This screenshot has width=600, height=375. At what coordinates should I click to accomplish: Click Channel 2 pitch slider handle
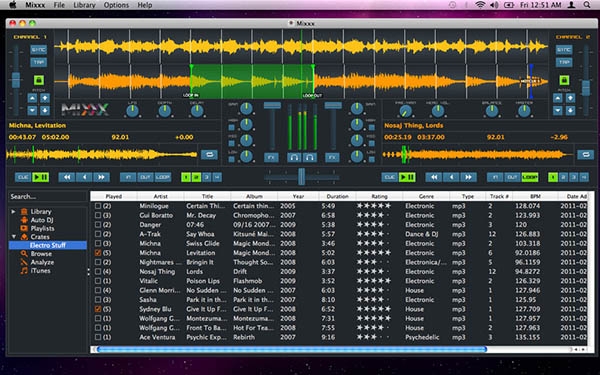pos(586,88)
